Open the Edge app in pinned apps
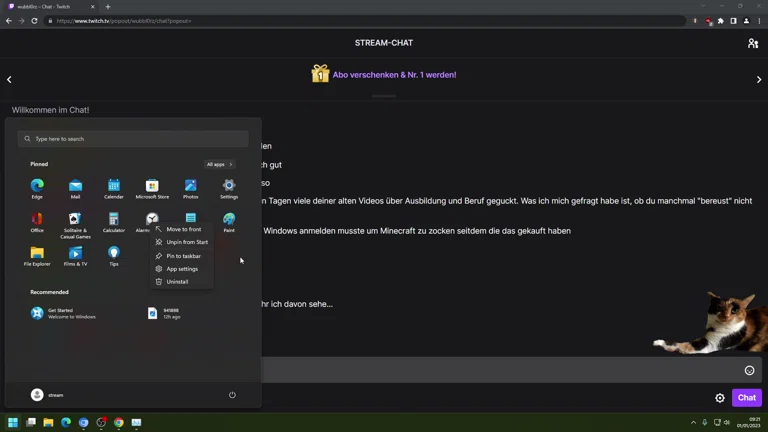Screen dimensions: 768x432 (x=37, y=189)
